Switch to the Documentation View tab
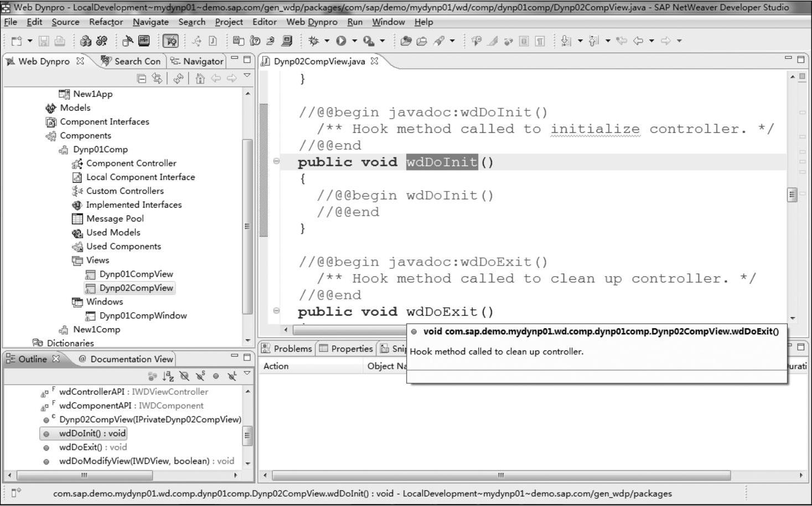Screen dimensions: 812x506 [x=126, y=359]
